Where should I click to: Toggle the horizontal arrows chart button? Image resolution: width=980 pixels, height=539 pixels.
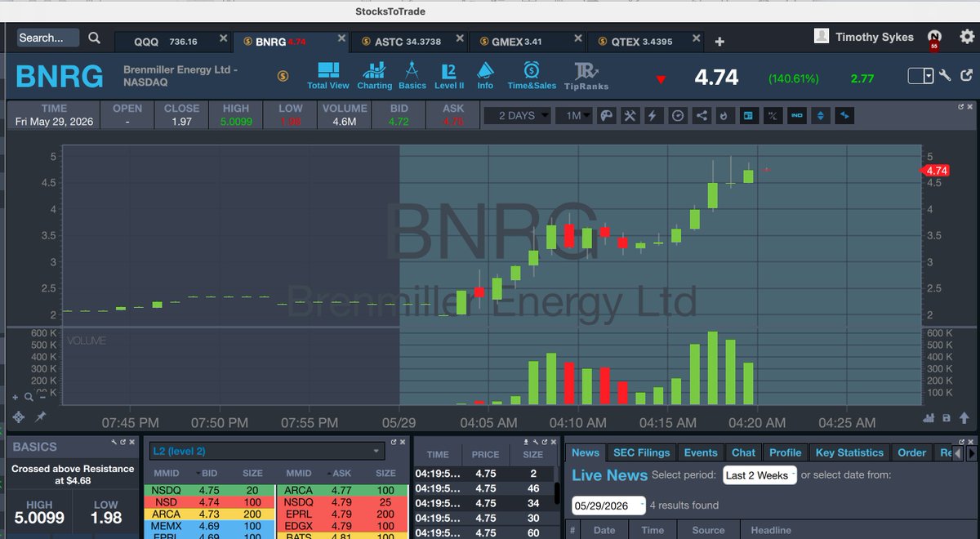pos(844,116)
